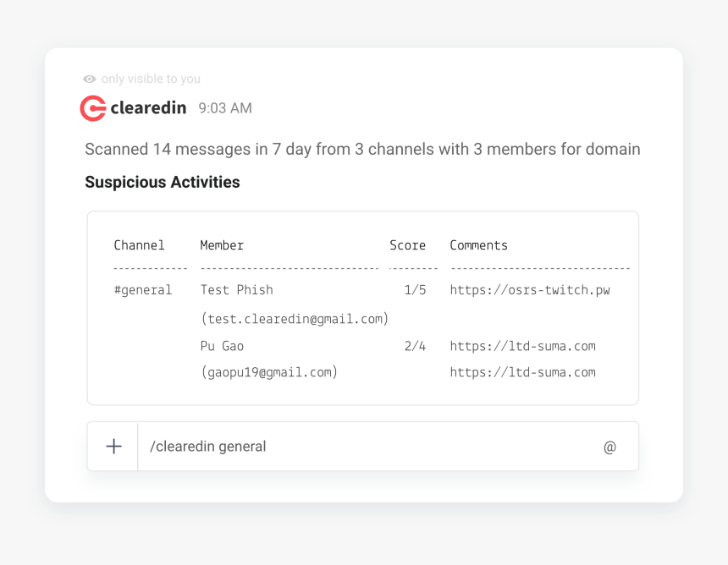
Task: Click the eye icon beside visibility note
Action: pyautogui.click(x=90, y=79)
